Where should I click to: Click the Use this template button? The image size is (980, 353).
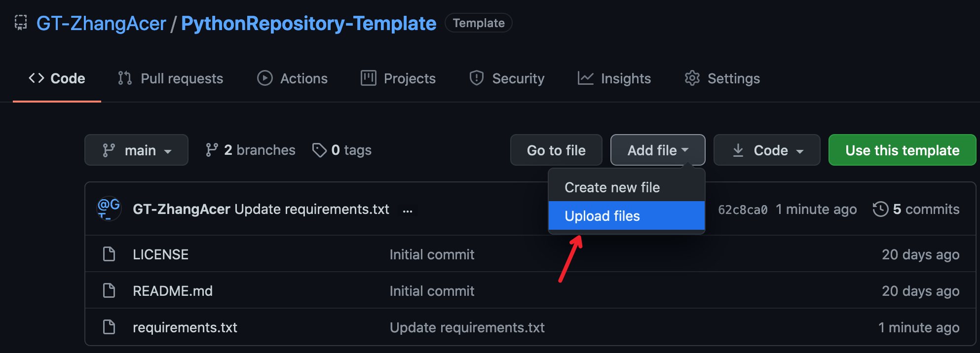pyautogui.click(x=903, y=150)
